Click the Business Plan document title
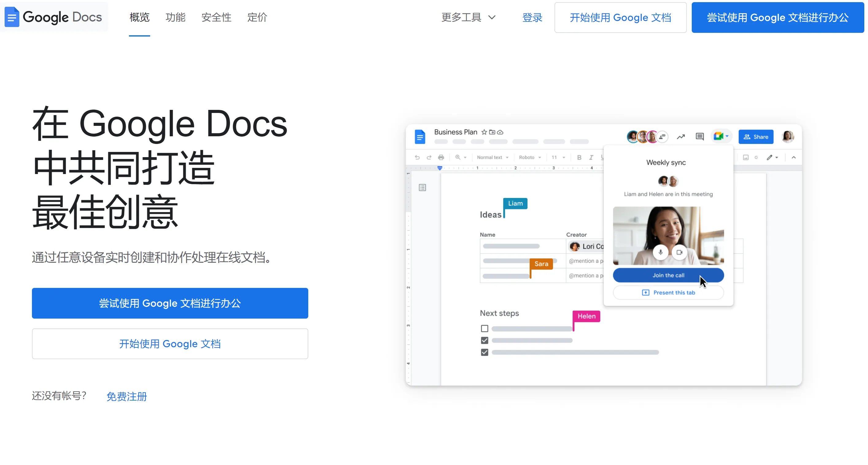 click(x=456, y=132)
